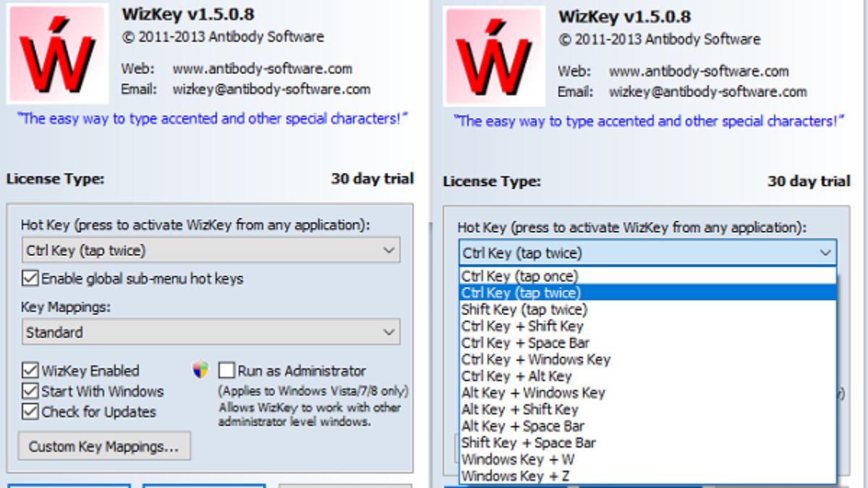Screen dimensions: 868x488
Task: Open the Custom Key Mappings button
Action: (104, 446)
